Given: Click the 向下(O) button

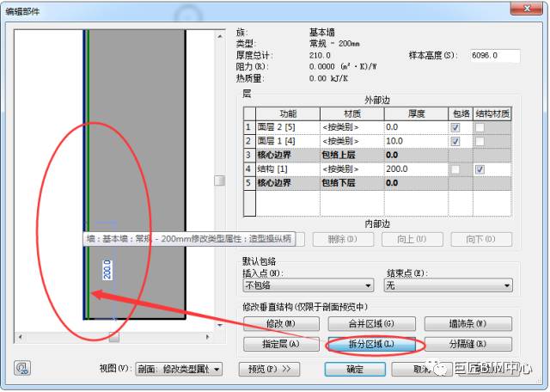Looking at the screenshot, I should pos(481,239).
